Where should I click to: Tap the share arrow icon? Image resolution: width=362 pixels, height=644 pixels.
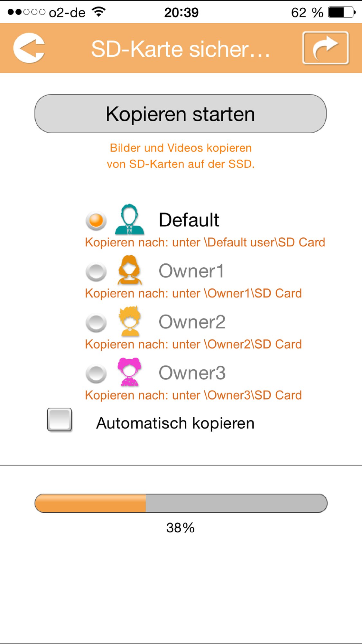click(325, 48)
